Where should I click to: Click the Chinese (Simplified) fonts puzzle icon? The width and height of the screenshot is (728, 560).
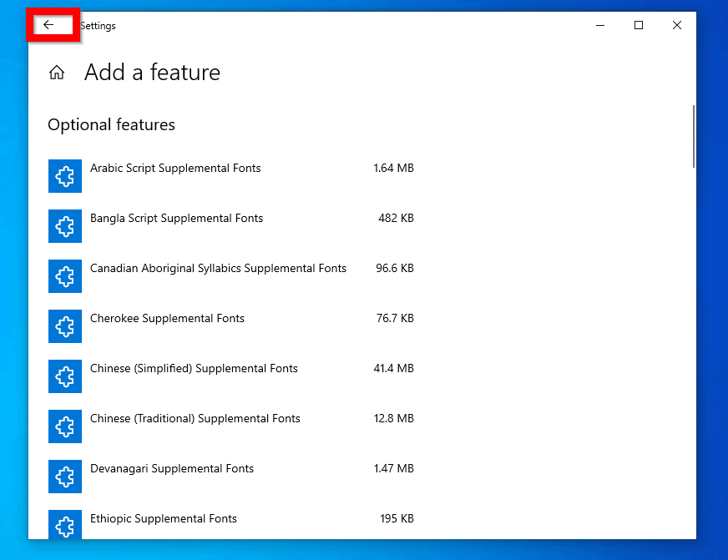tap(65, 376)
